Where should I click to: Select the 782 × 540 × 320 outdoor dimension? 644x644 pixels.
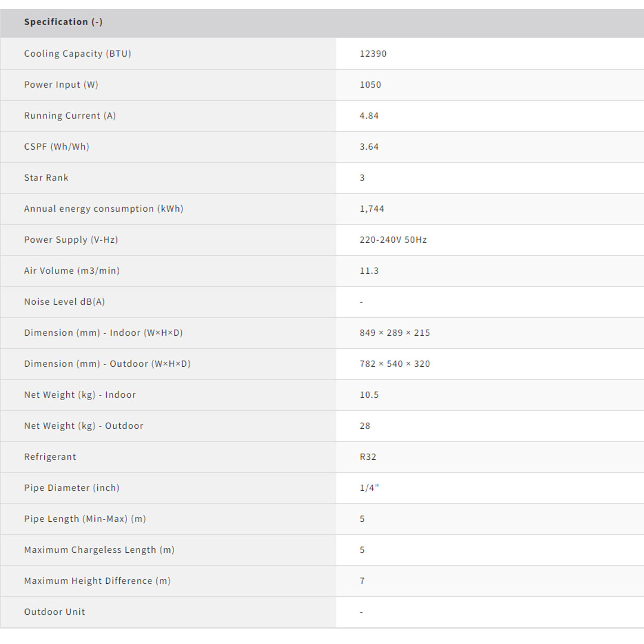pyautogui.click(x=395, y=364)
